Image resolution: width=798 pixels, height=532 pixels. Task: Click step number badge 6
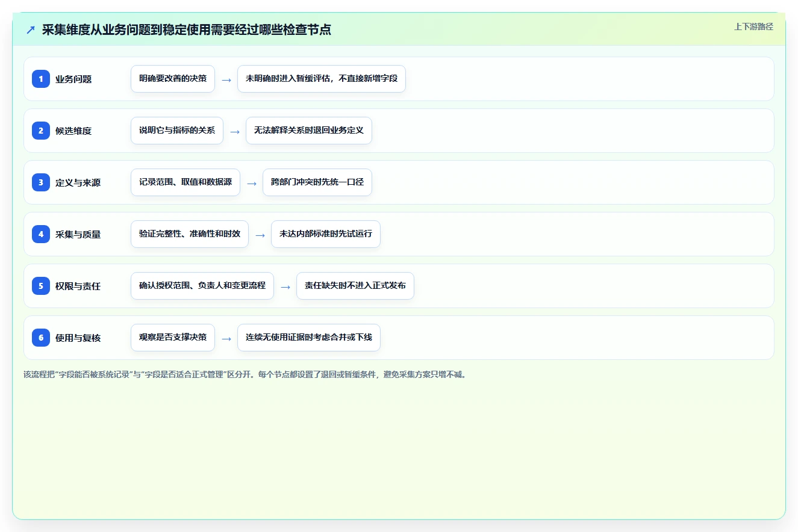coord(41,338)
